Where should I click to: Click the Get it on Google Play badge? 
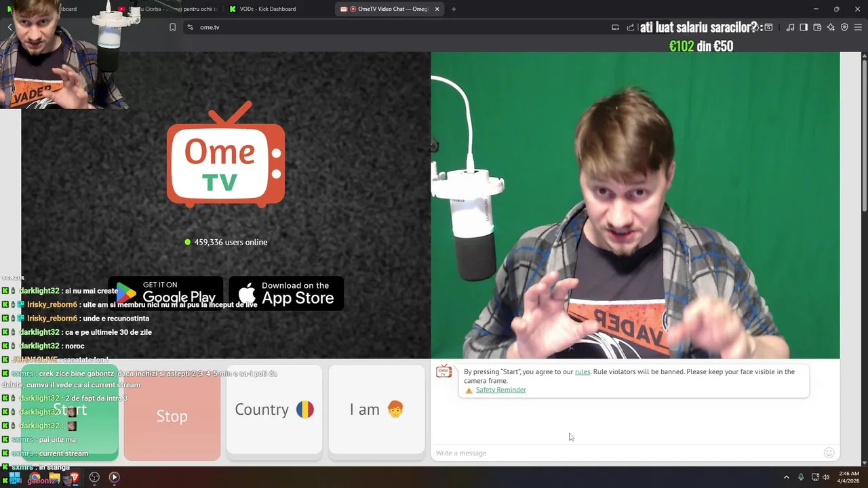165,293
